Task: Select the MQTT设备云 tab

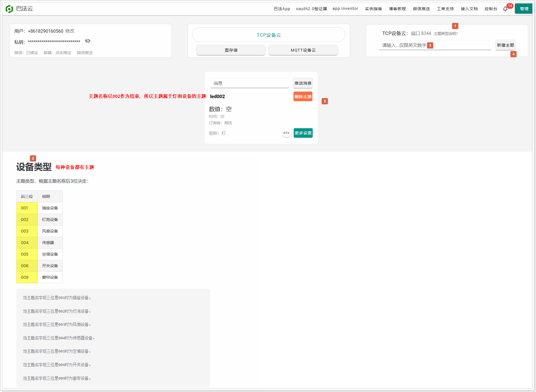Action: pyautogui.click(x=303, y=50)
